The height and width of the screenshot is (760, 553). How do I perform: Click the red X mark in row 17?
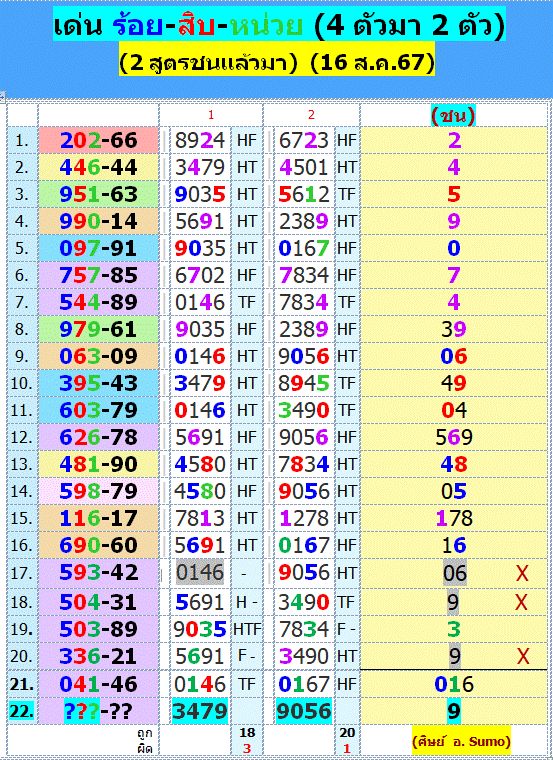pos(522,573)
